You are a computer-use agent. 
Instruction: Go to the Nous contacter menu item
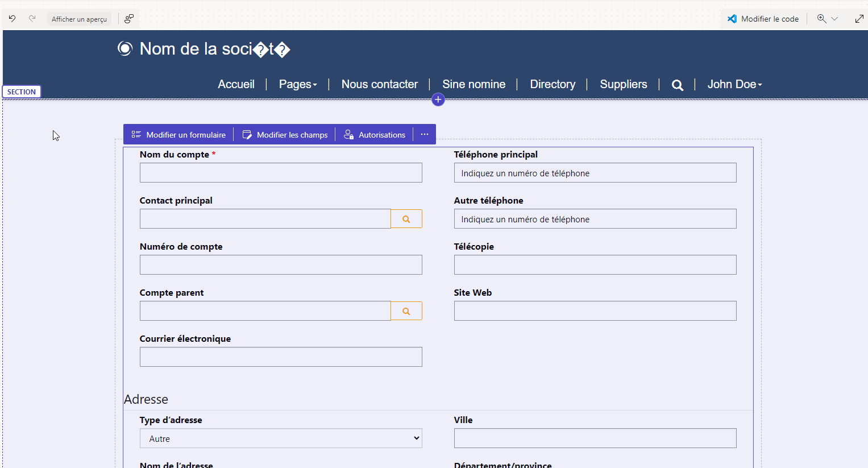[380, 84]
